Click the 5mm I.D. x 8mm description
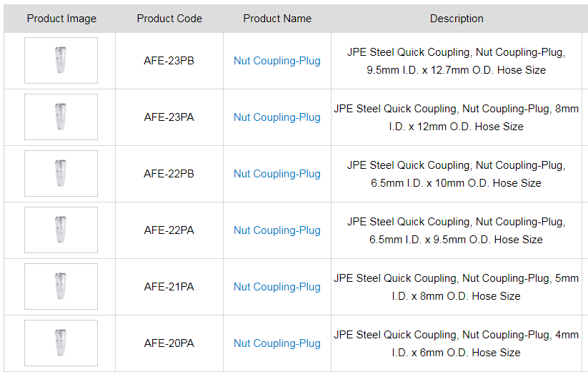Viewport: 588px width, 377px height. (456, 287)
